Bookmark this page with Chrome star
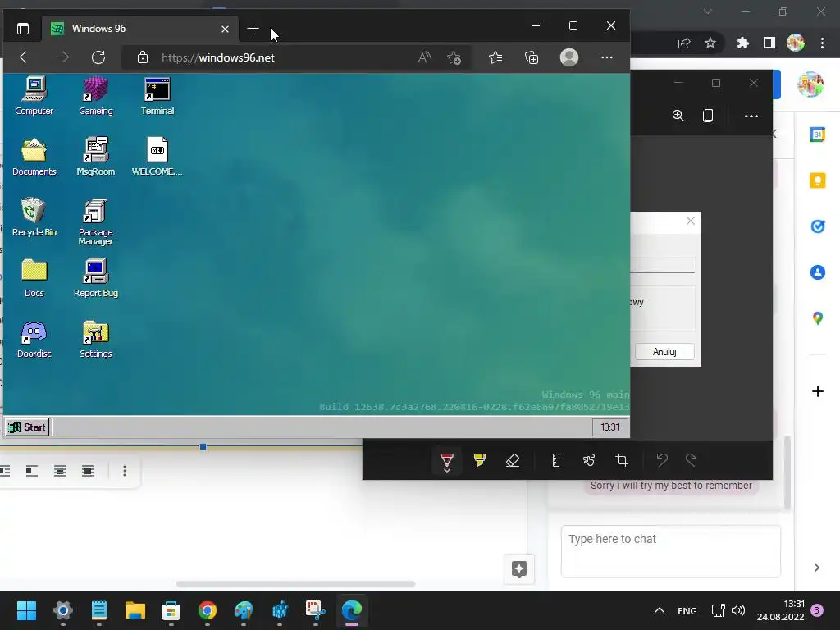 [x=710, y=43]
